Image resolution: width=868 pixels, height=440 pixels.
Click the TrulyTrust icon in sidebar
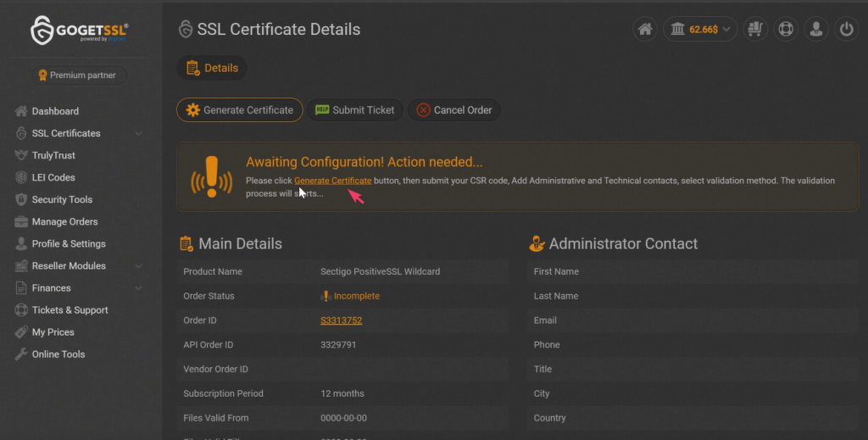(21, 155)
